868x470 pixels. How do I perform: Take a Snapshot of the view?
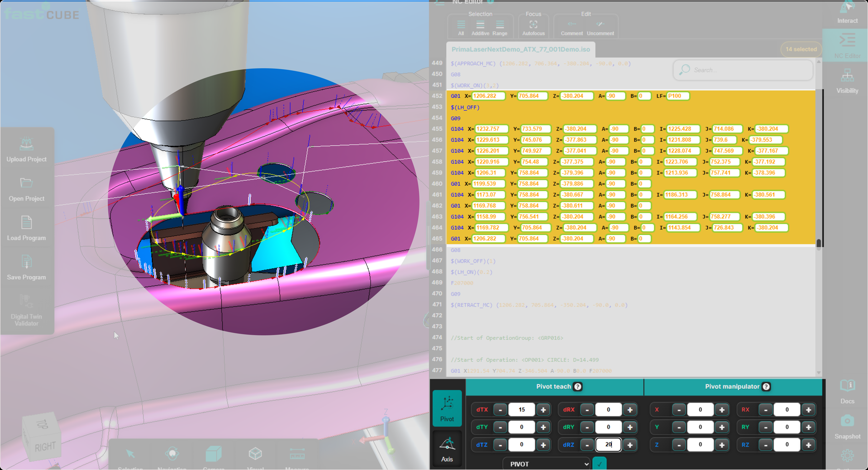pos(847,427)
